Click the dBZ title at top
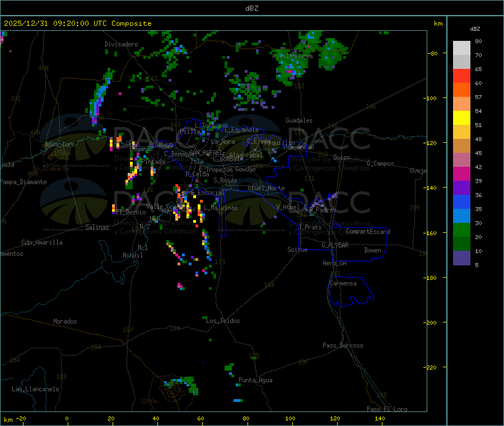This screenshot has width=504, height=426. (x=251, y=8)
